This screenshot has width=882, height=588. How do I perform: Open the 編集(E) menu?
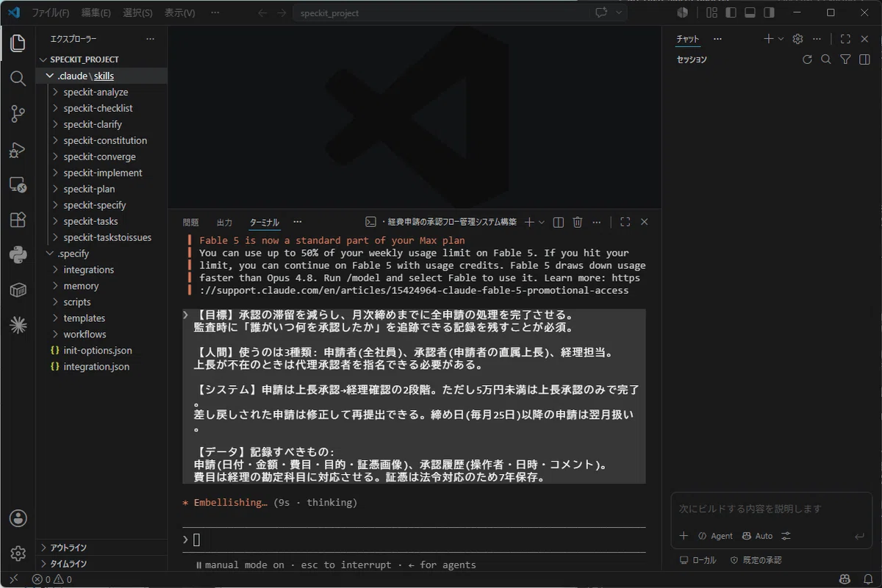point(96,12)
